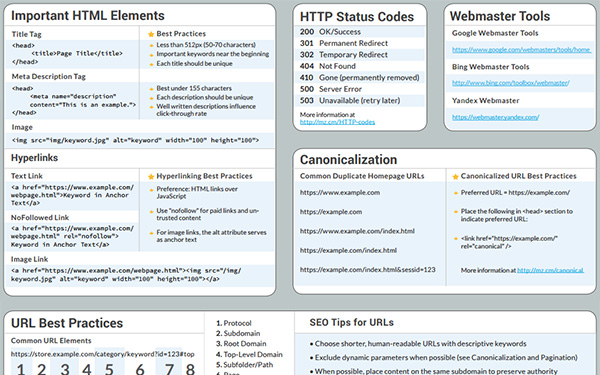Image resolution: width=600 pixels, height=375 pixels.
Task: Open the mz.cm/canonical link
Action: click(x=550, y=270)
